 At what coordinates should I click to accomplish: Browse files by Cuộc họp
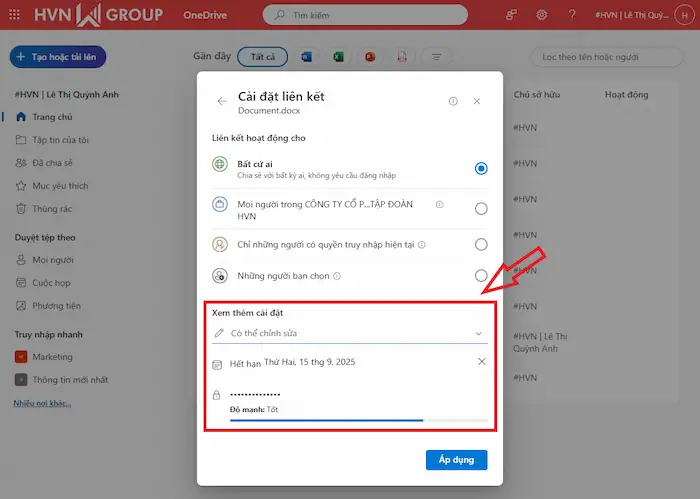point(51,283)
